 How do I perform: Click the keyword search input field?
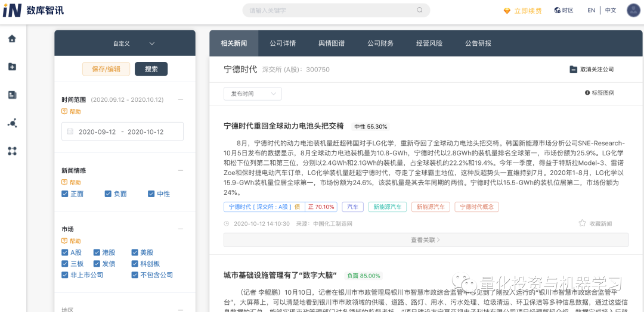(336, 10)
